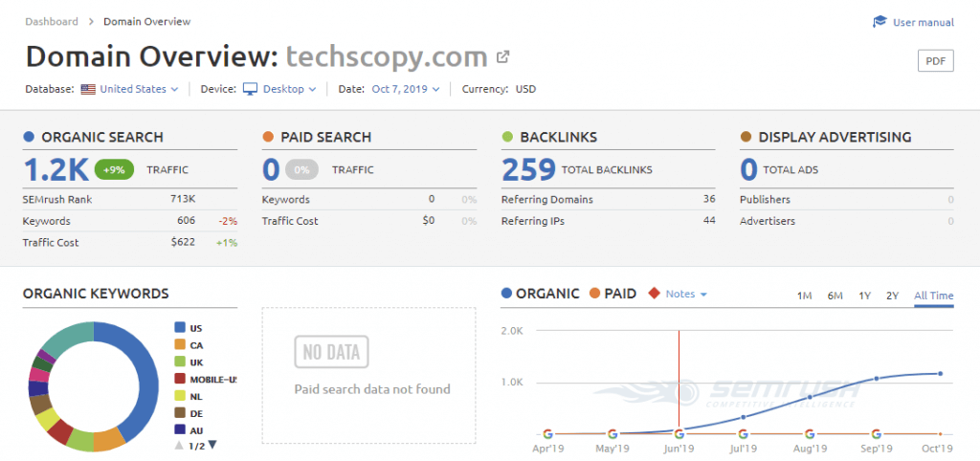The image size is (980, 461).
Task: Select the 2Y time range tab
Action: tap(892, 296)
